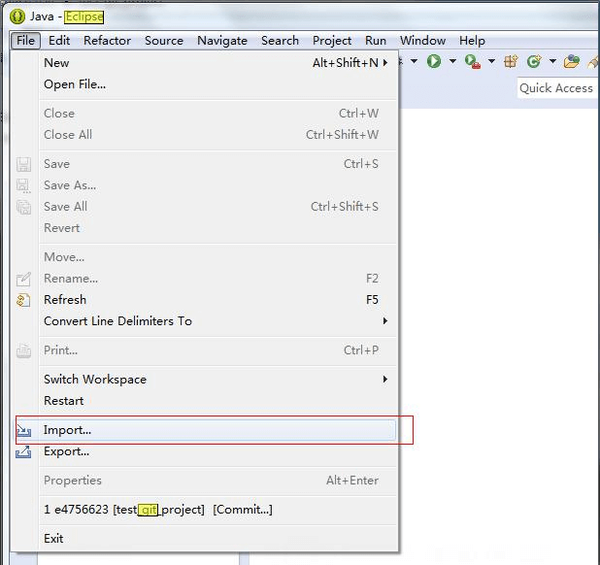Open the dropdown arrow next to Run button

[452, 61]
